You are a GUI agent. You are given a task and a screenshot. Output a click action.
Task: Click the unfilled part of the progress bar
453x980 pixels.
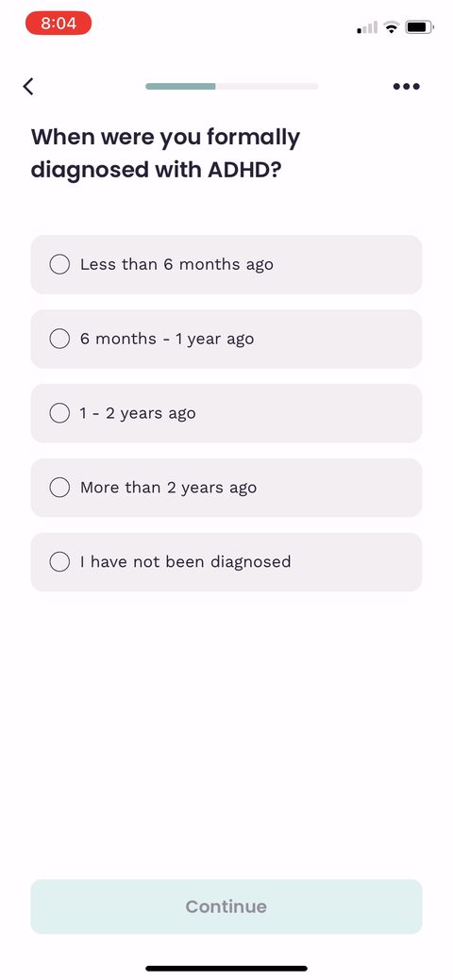(267, 86)
